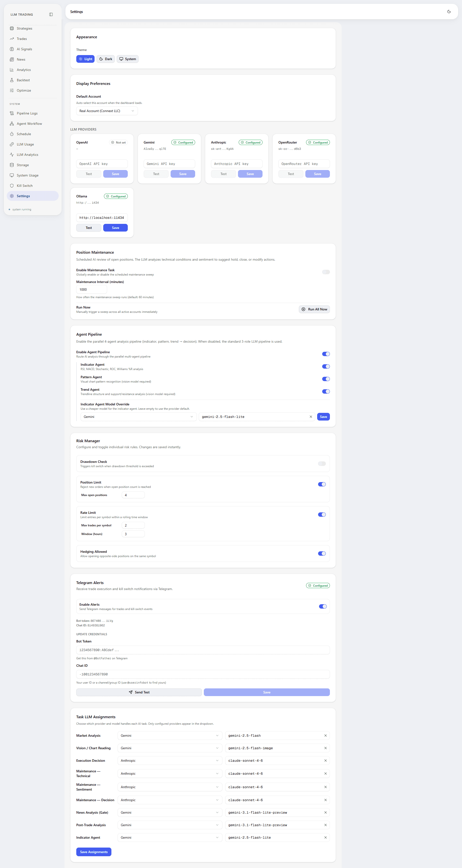The image size is (462, 868).
Task: Open Maintenance — Sentiment provider dropdown
Action: pyautogui.click(x=170, y=787)
